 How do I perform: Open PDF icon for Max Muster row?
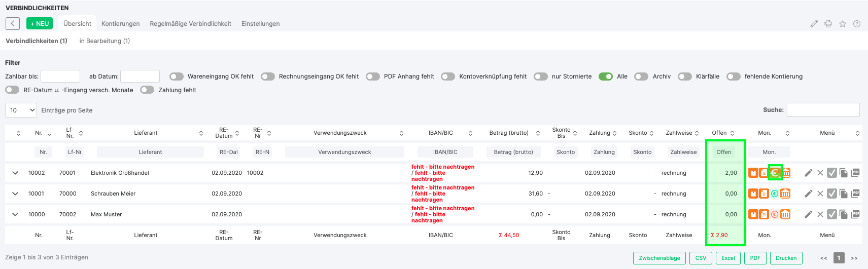pyautogui.click(x=855, y=214)
